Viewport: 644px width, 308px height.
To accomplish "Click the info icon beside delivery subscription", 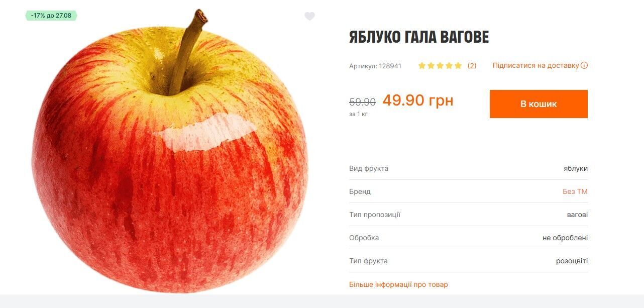I will [x=584, y=65].
